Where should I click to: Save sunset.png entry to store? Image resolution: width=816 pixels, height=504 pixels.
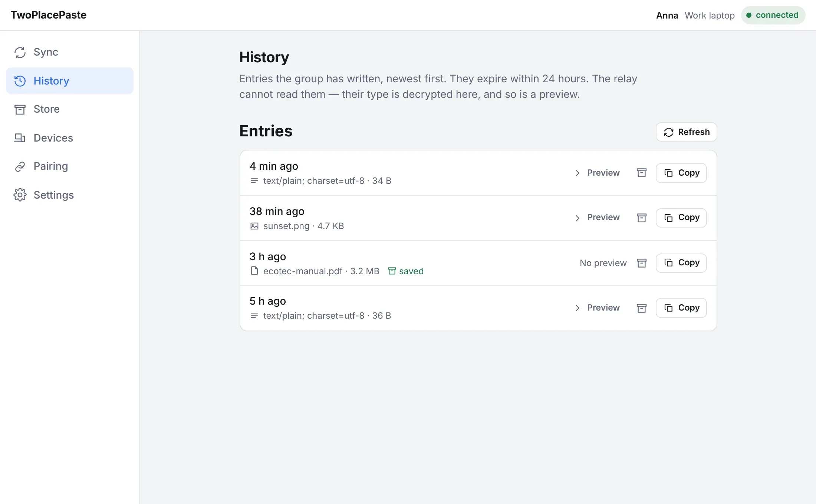(x=642, y=218)
